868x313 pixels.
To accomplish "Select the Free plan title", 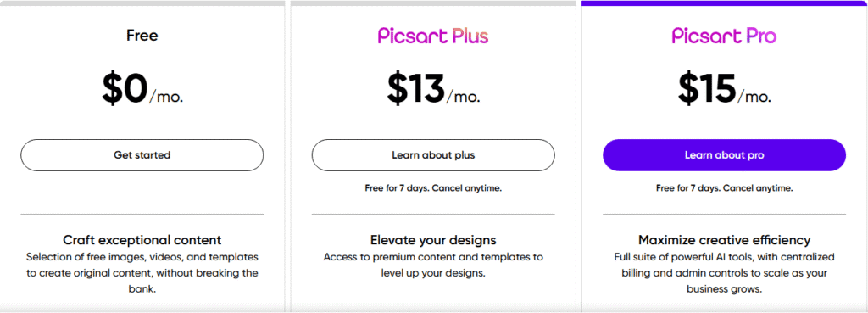I will (x=142, y=36).
